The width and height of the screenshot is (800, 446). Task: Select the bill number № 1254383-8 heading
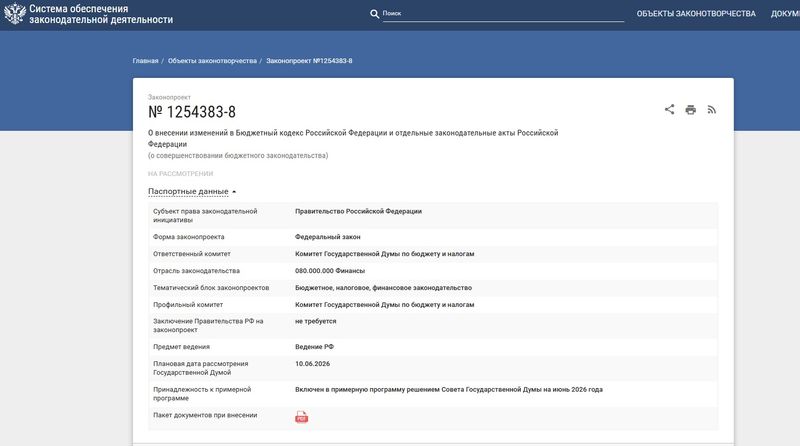tap(192, 112)
